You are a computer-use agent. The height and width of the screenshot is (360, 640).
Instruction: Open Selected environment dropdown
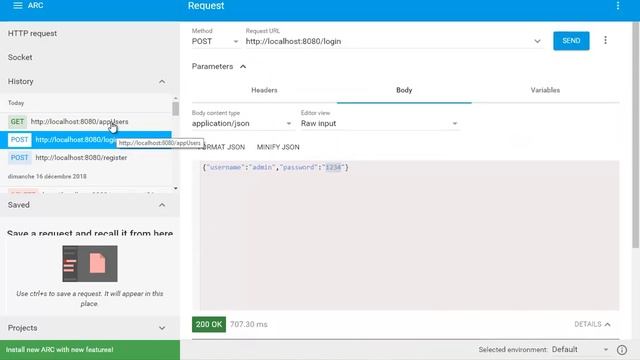coord(580,350)
